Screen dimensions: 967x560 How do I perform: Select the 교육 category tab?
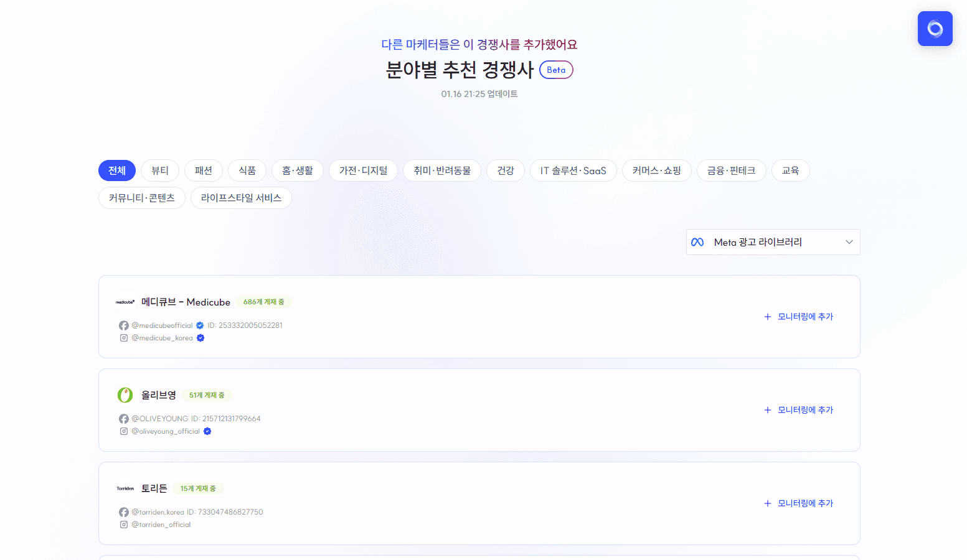tap(791, 170)
